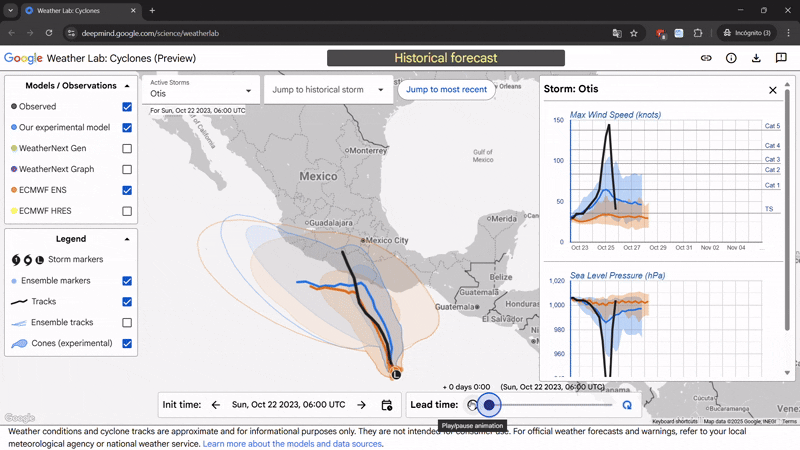Open Learn more about models link
The width and height of the screenshot is (800, 450).
point(292,444)
